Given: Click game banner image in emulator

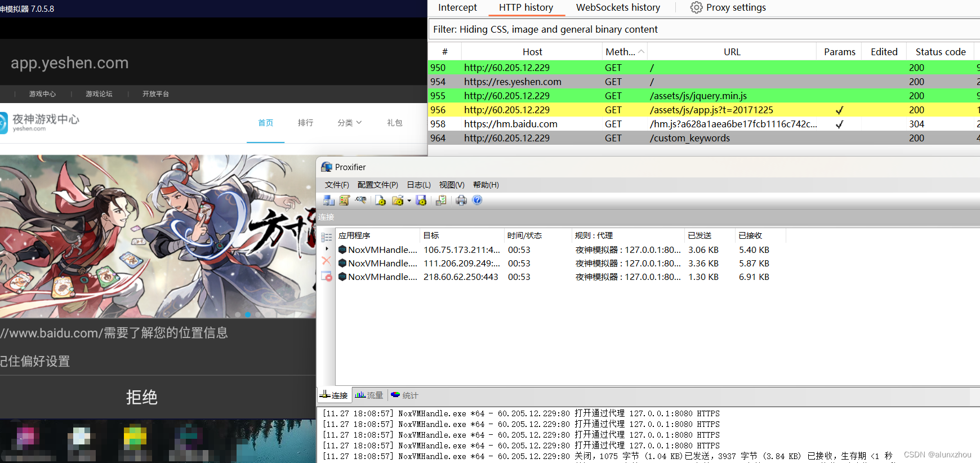Looking at the screenshot, I should pyautogui.click(x=158, y=237).
